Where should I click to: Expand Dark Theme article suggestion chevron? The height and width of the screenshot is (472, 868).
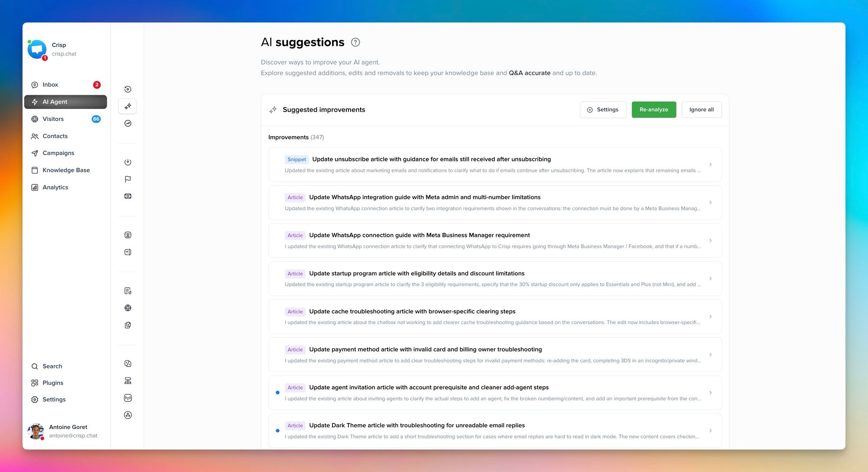(710, 431)
